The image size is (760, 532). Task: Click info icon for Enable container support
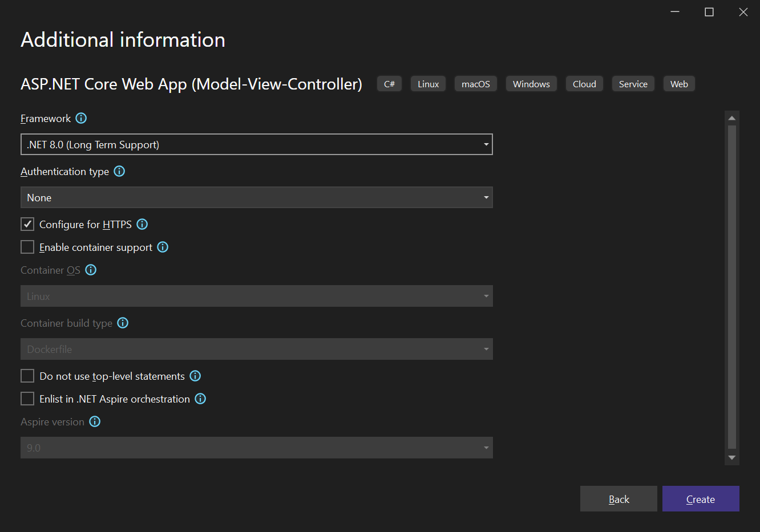tap(163, 247)
